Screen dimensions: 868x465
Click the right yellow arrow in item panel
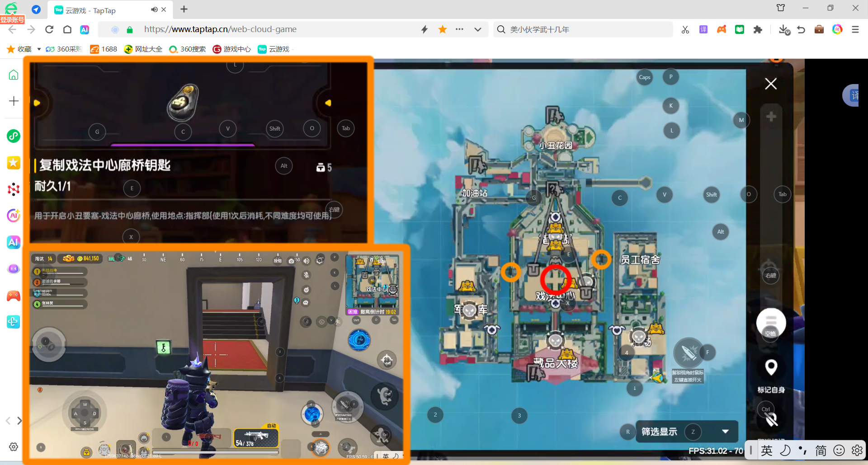328,103
